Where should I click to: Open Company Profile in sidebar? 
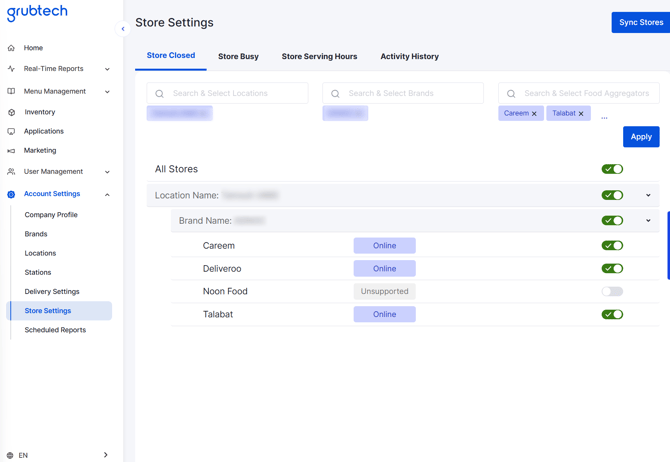point(51,215)
